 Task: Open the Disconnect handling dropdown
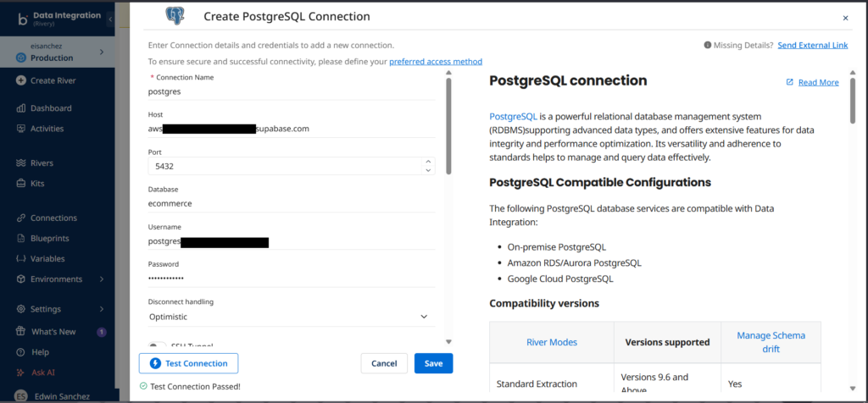[x=292, y=317]
